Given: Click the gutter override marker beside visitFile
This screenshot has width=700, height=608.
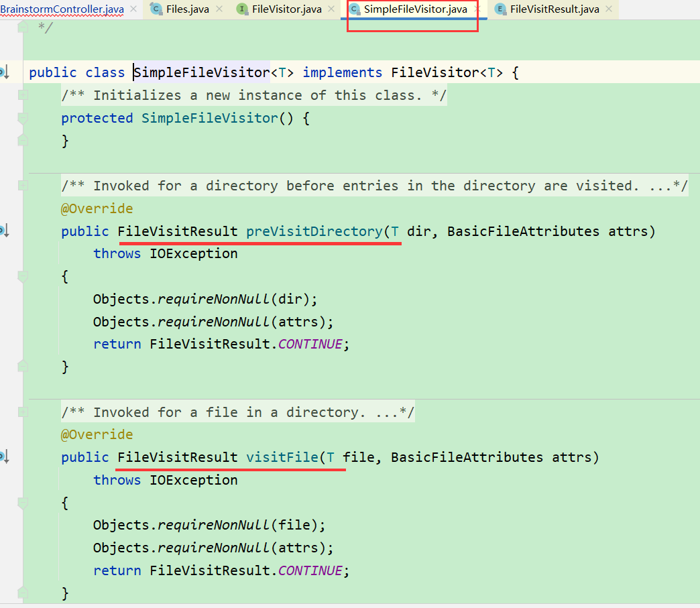Looking at the screenshot, I should click(5, 457).
